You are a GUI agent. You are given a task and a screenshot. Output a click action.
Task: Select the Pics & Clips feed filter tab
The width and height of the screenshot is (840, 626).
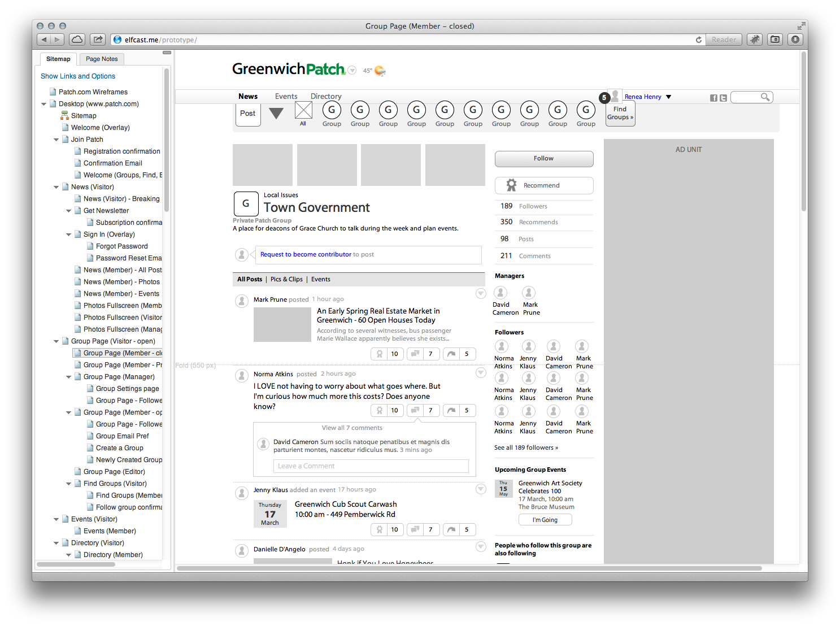[x=286, y=279]
